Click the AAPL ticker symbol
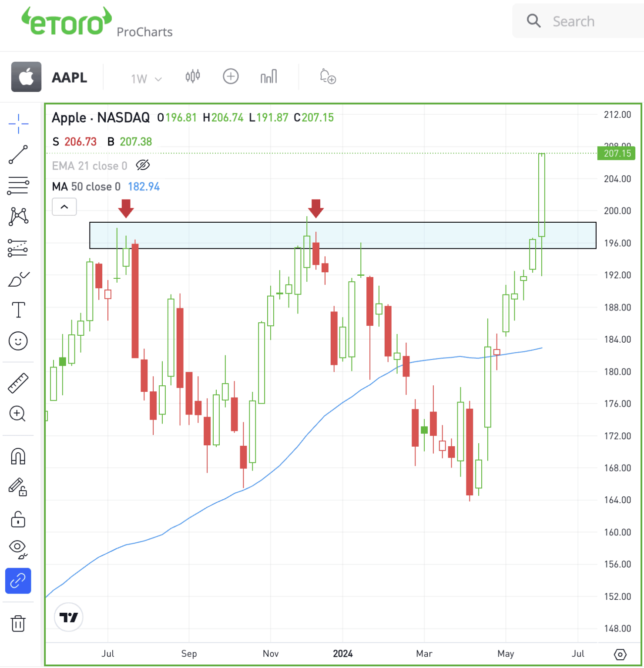Screen dimensions: 644x668 [70, 77]
